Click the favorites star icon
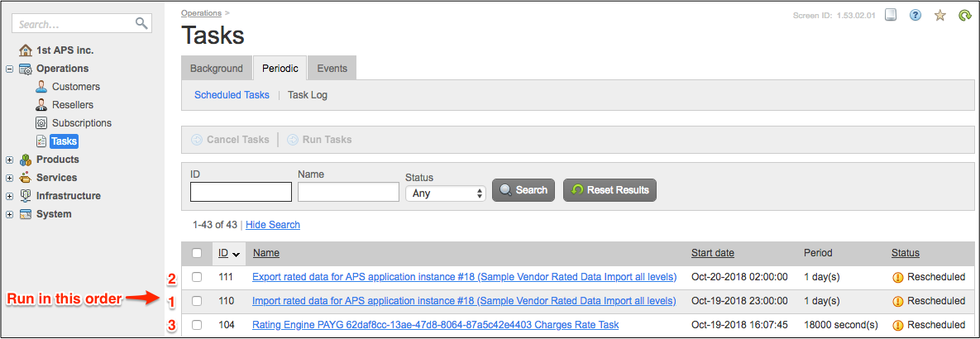Screen dimensions: 980x339 tap(940, 15)
